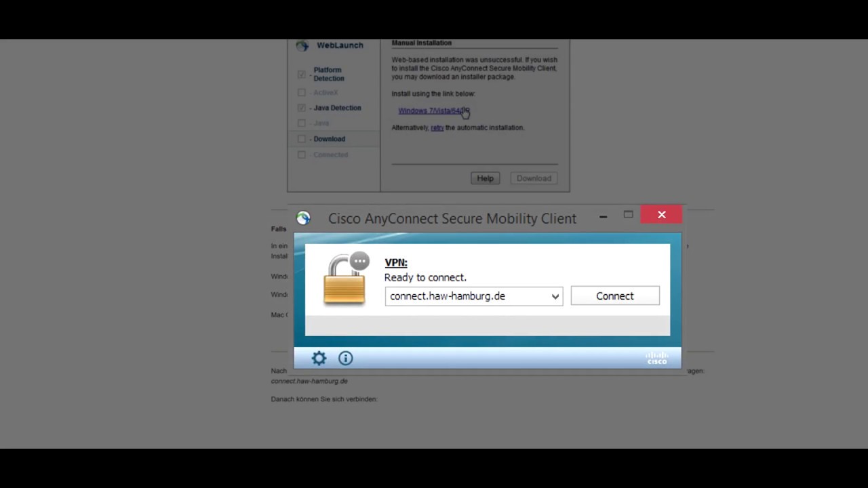Toggle the Download step checkbox

302,139
